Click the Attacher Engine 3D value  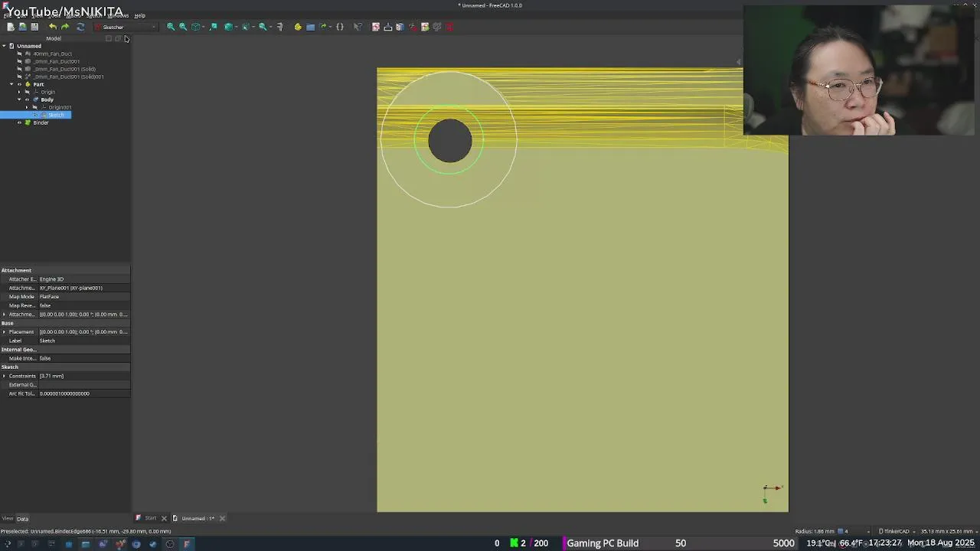click(84, 279)
